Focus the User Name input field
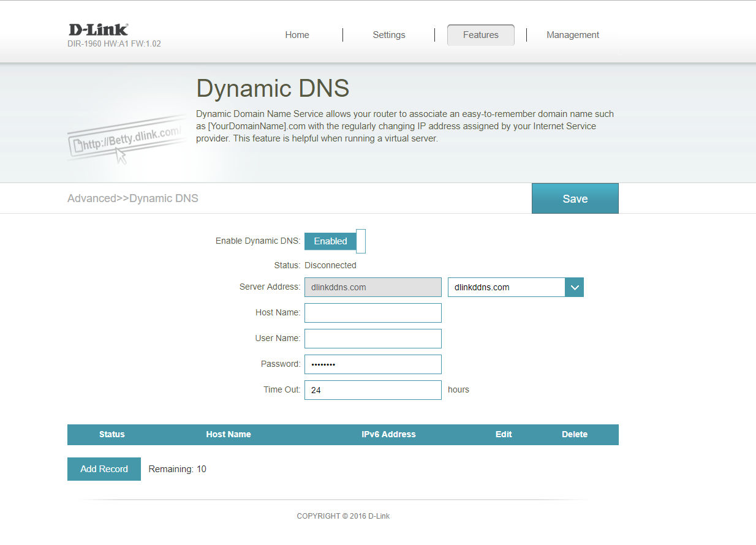Screen dimensions: 756x545 (373, 339)
